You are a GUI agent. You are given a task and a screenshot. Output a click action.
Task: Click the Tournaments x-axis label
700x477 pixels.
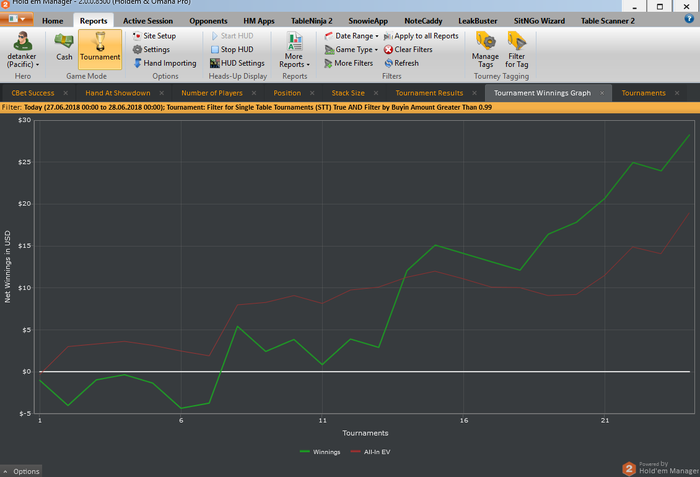[x=365, y=433]
